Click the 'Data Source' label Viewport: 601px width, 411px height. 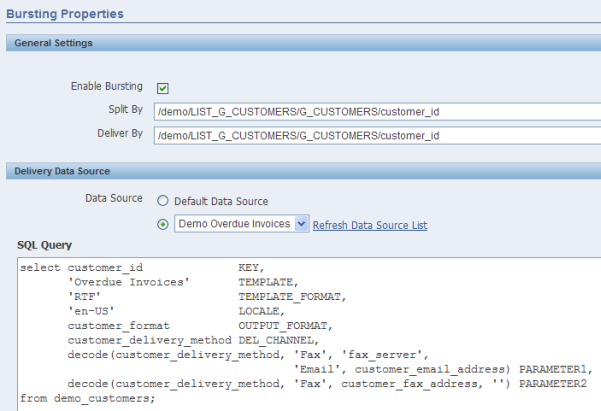(x=114, y=198)
